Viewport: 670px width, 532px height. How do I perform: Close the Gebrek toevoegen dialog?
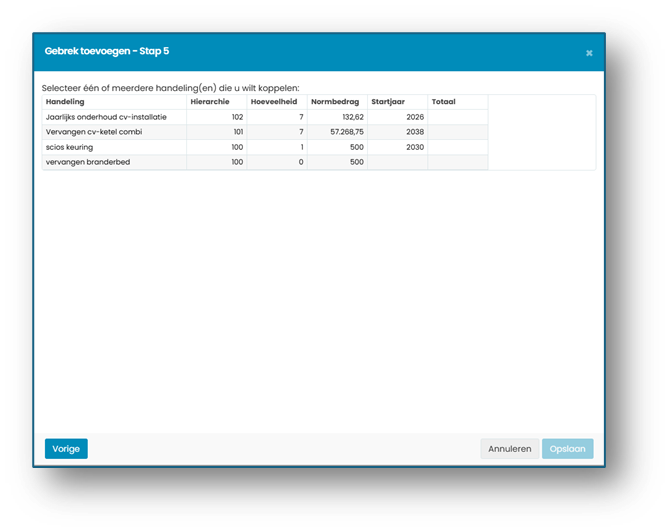[x=589, y=53]
